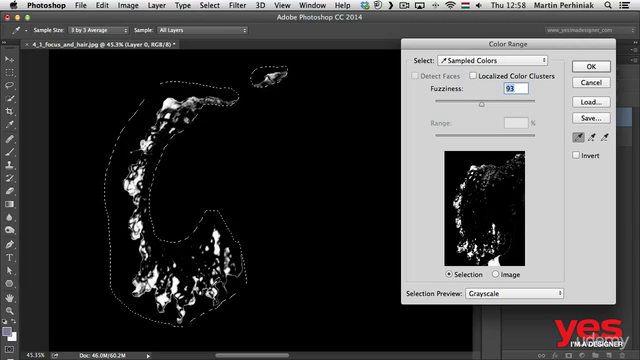
Task: Open the Sample Size dropdown
Action: click(x=98, y=30)
